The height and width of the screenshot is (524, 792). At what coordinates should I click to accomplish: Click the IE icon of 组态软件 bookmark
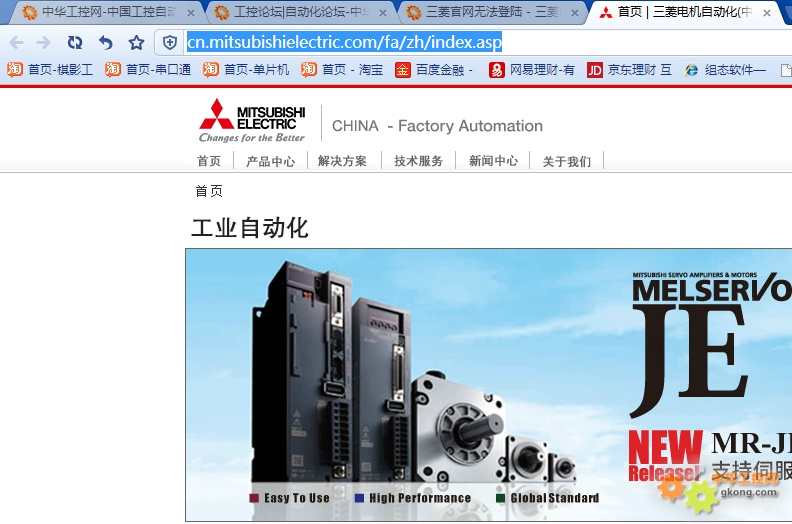[x=691, y=70]
